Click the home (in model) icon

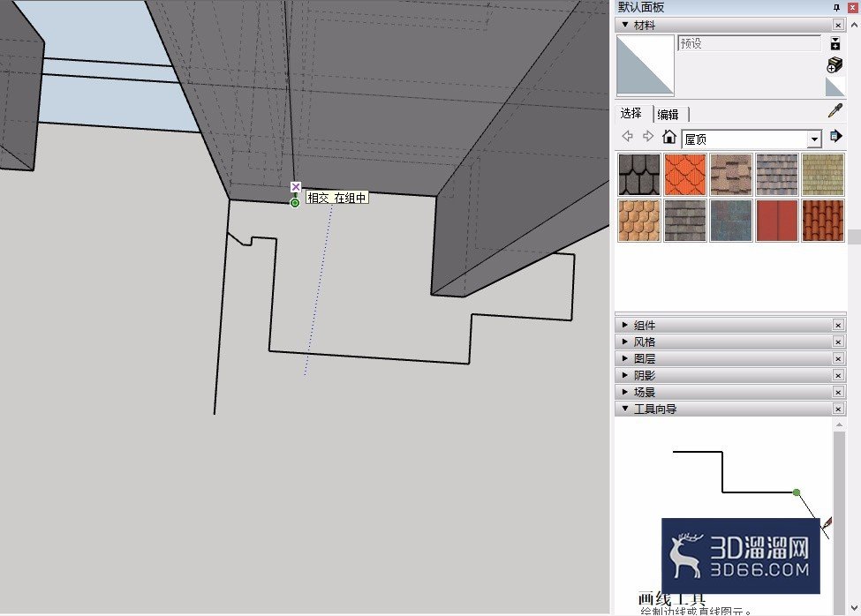668,136
